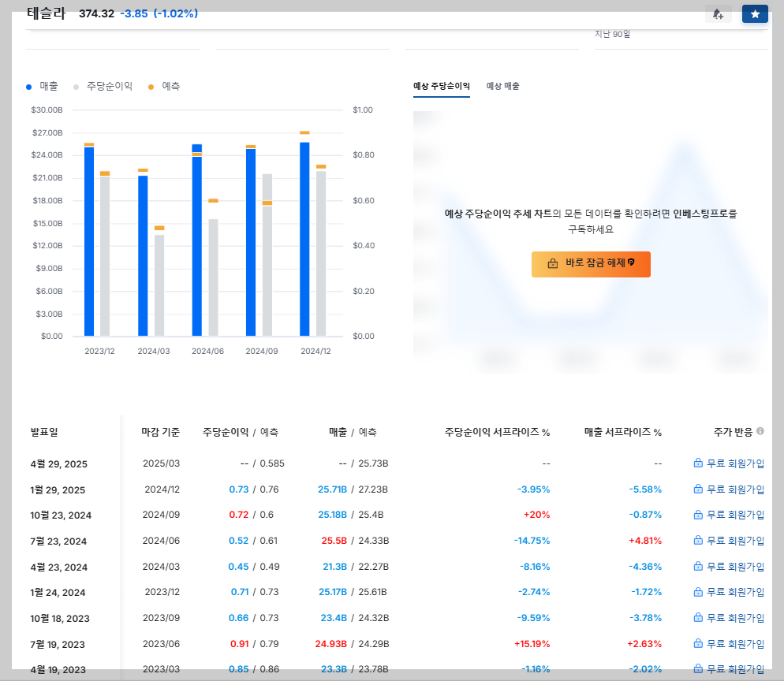Click info icon next to 주가 반응
This screenshot has height=681, width=784.
[760, 431]
